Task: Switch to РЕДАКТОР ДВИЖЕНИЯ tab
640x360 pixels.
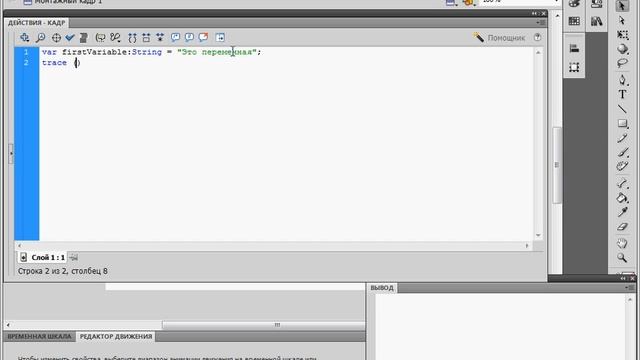Action: [x=116, y=337]
